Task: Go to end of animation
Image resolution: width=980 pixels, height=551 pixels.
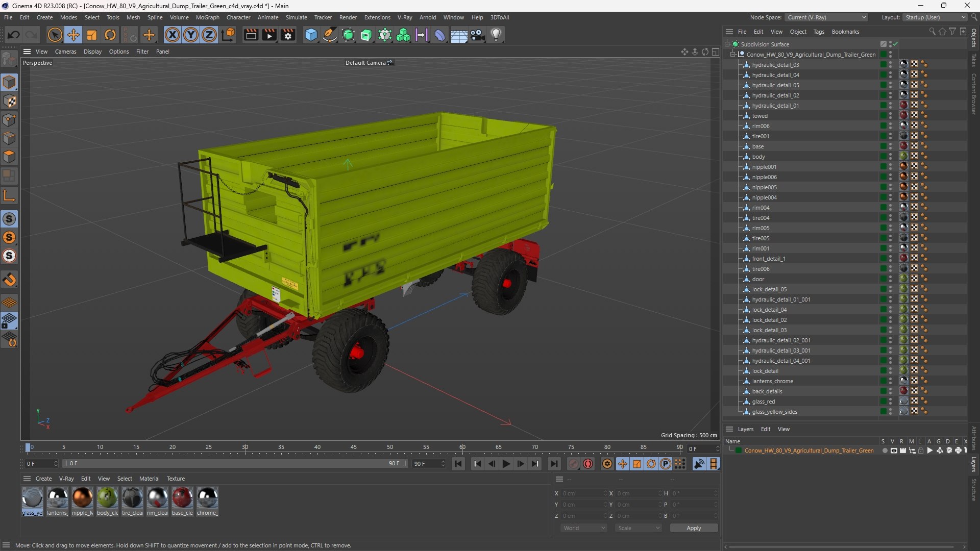Action: pos(554,464)
